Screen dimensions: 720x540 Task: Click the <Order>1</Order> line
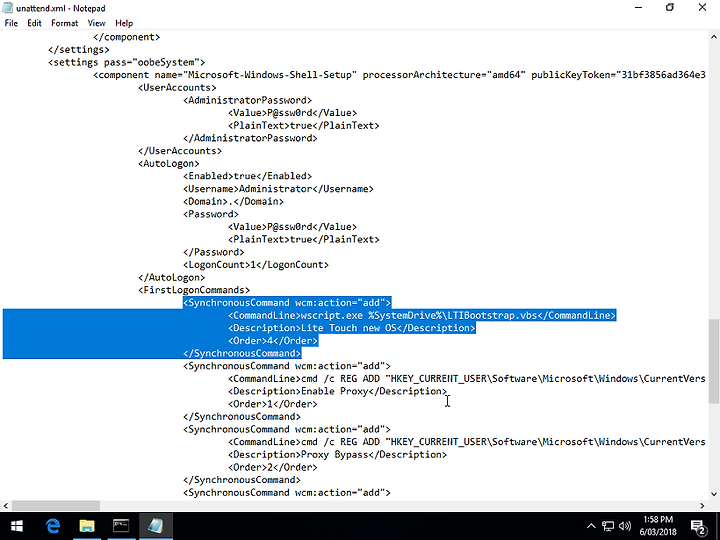click(x=273, y=404)
